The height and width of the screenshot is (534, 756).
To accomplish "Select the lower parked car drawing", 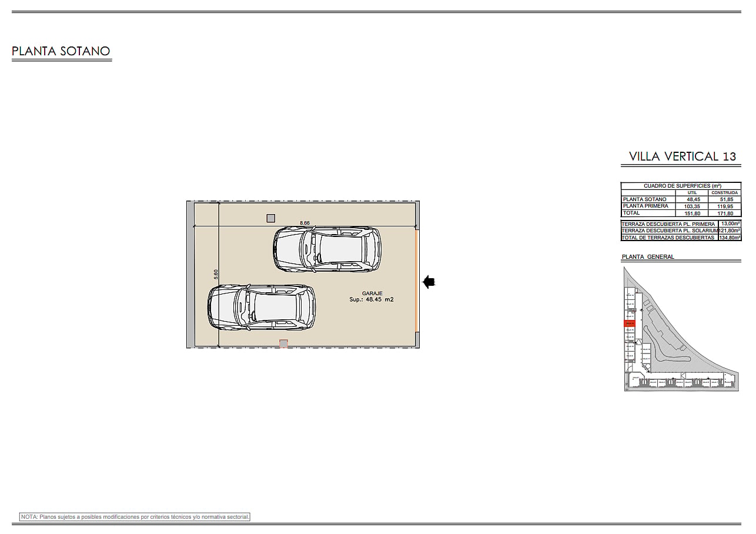I will pos(262,308).
